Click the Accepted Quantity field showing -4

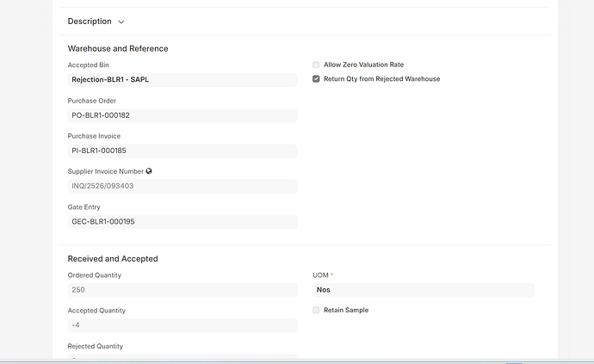pyautogui.click(x=182, y=325)
